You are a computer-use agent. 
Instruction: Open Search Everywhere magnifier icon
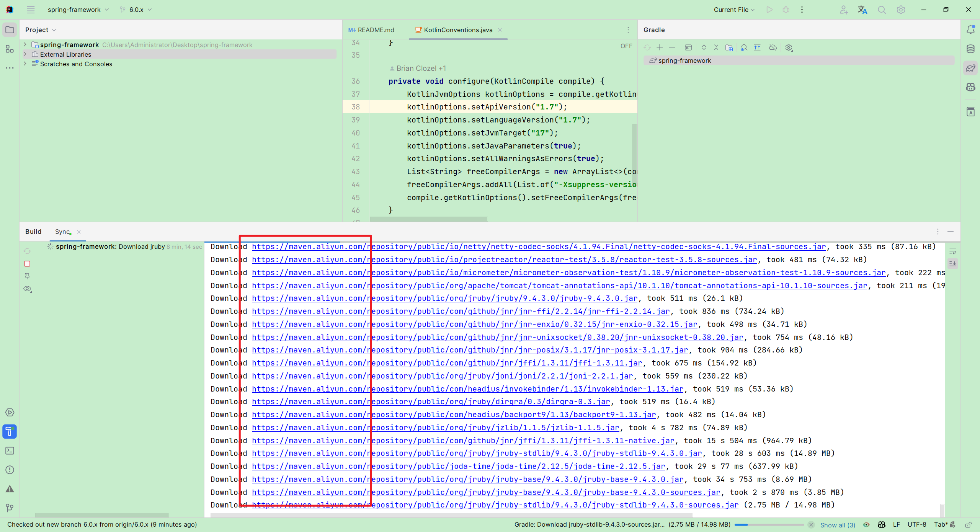click(882, 10)
